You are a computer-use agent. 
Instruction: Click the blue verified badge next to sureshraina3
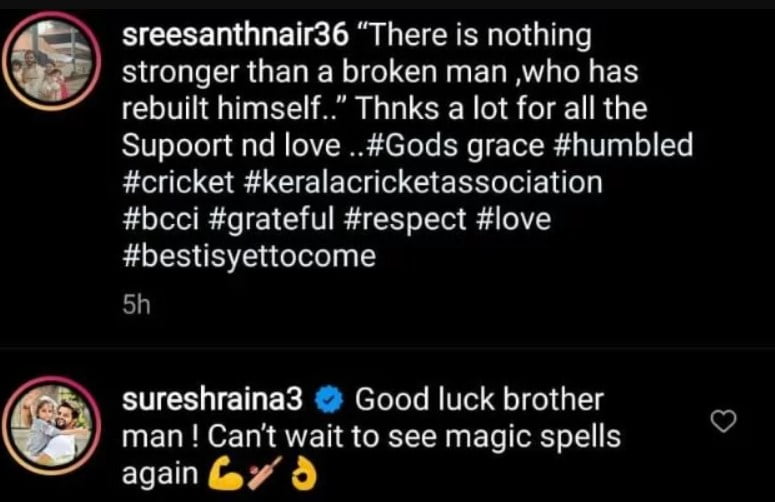(329, 400)
